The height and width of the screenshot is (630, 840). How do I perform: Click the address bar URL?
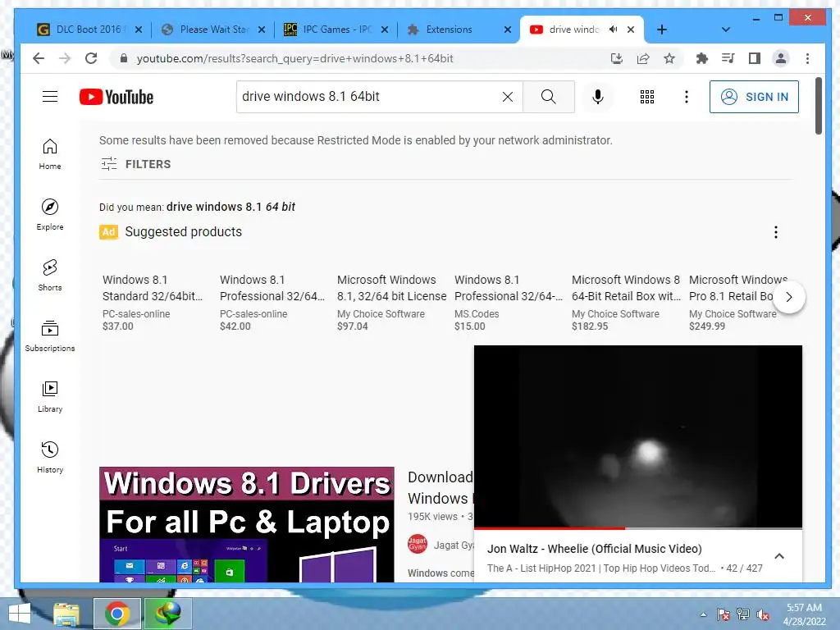[294, 58]
